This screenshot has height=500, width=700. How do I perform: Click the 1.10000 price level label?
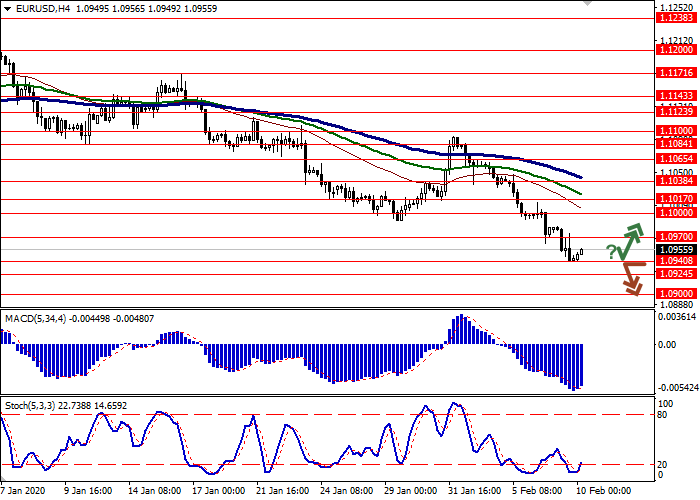point(676,212)
